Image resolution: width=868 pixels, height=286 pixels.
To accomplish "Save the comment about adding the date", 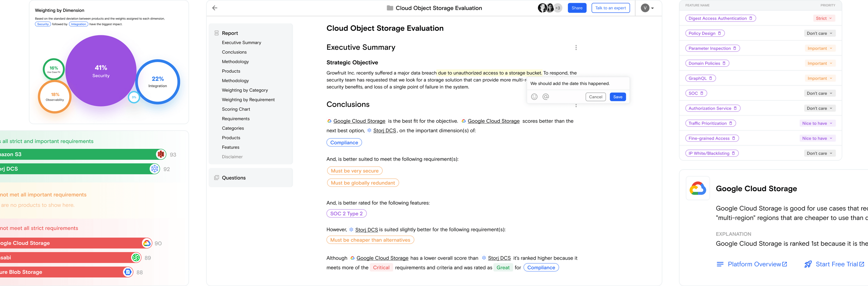I will [x=618, y=97].
